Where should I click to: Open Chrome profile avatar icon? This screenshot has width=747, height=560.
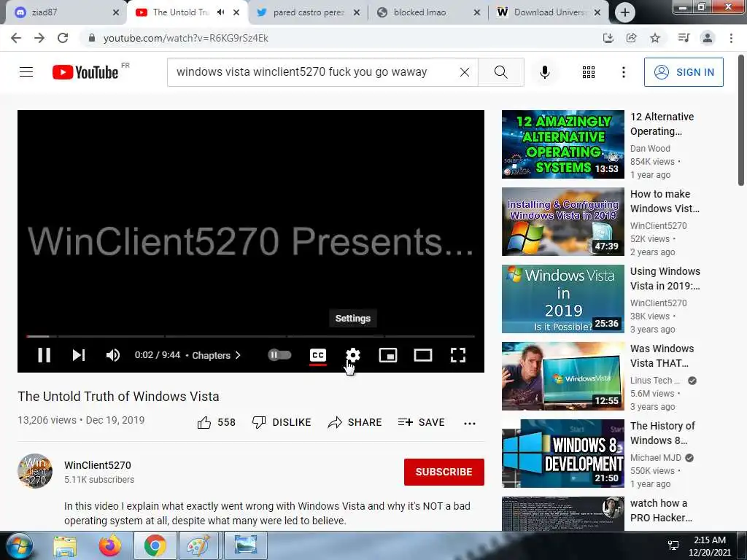(x=708, y=38)
